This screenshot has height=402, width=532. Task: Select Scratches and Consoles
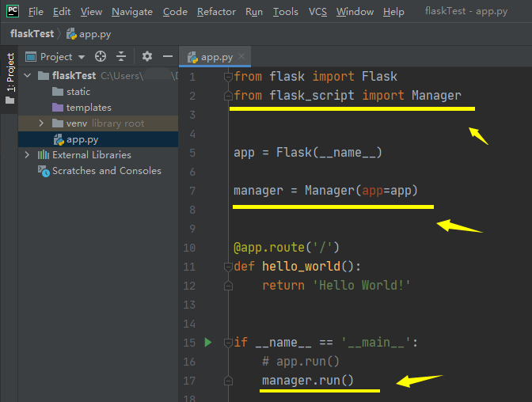(x=100, y=171)
